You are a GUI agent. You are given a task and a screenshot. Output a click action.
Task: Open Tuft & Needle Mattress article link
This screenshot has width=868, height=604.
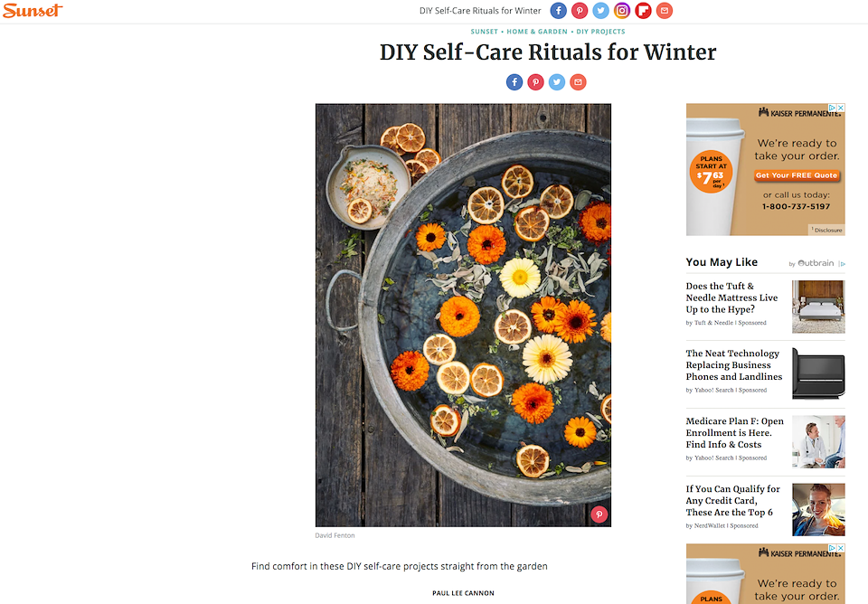731,297
